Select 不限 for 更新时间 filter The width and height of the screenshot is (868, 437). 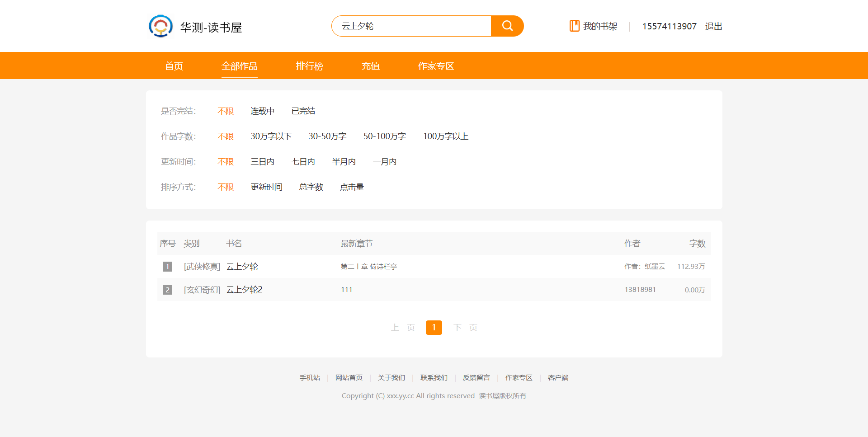226,162
